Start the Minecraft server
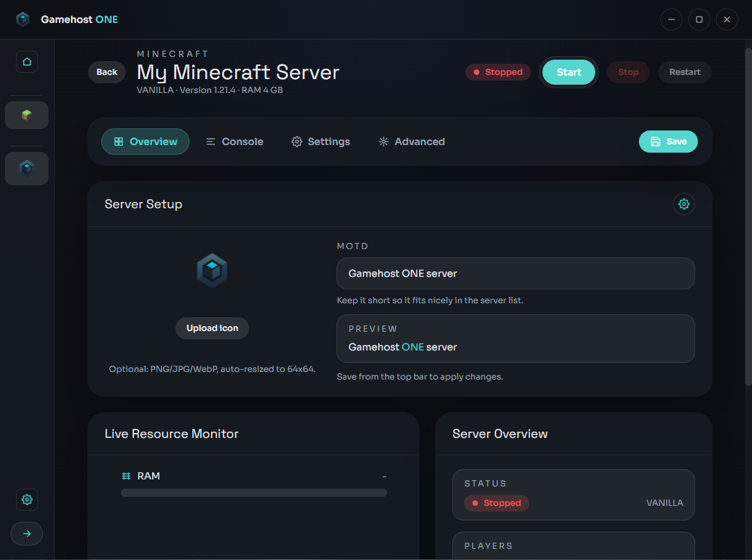 click(568, 71)
